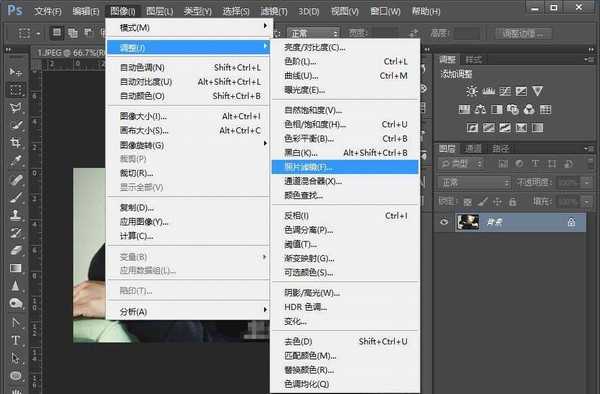This screenshot has width=600, height=394.
Task: Select the Brush tool
Action: click(16, 197)
